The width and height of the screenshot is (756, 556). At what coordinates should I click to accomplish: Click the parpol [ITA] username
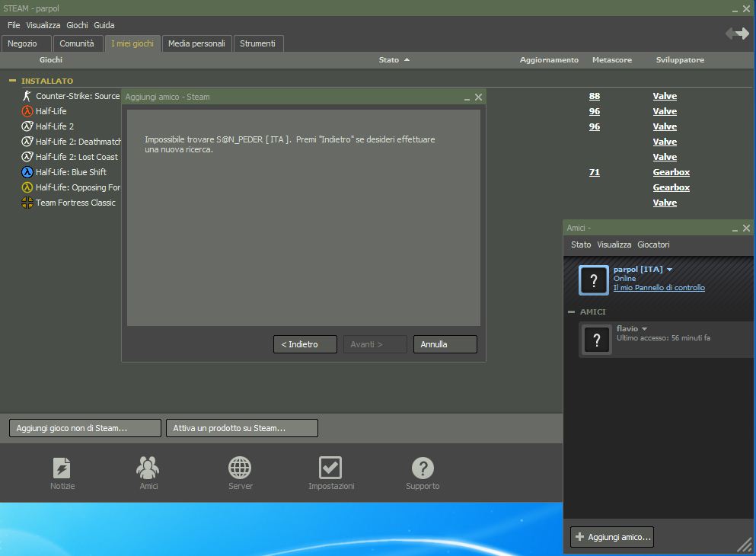[x=638, y=269]
